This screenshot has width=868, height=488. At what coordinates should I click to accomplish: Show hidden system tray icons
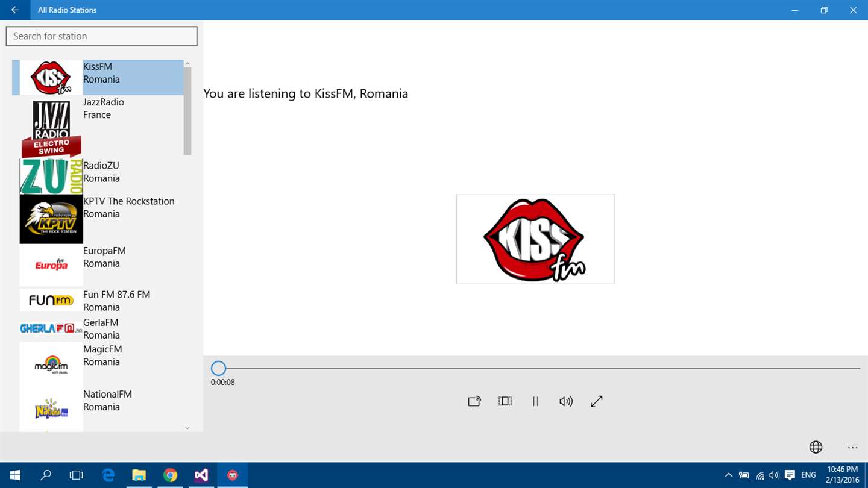point(729,475)
